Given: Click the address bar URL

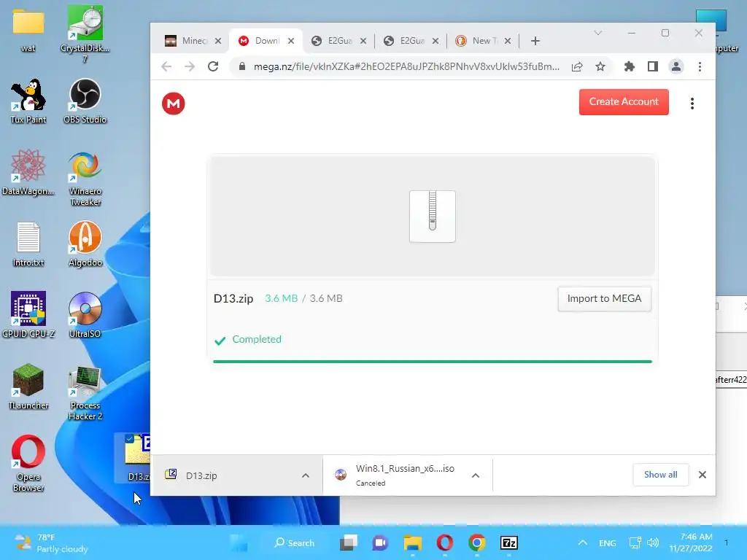Looking at the screenshot, I should pyautogui.click(x=406, y=66).
